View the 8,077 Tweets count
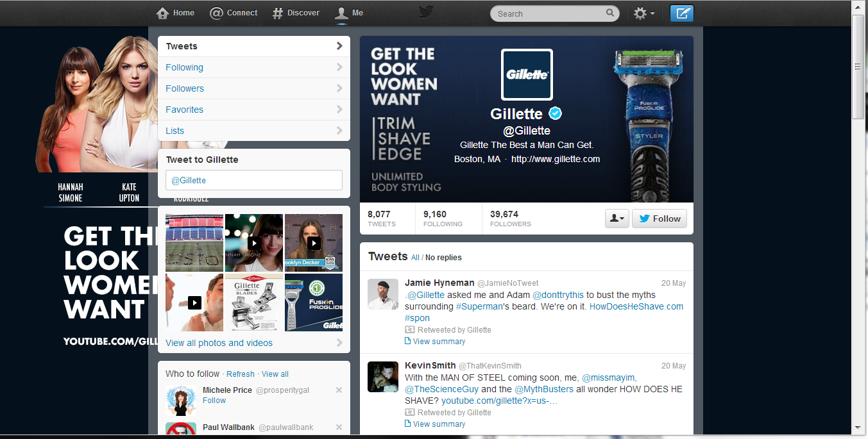Screen dimensions: 868x439 382,219
